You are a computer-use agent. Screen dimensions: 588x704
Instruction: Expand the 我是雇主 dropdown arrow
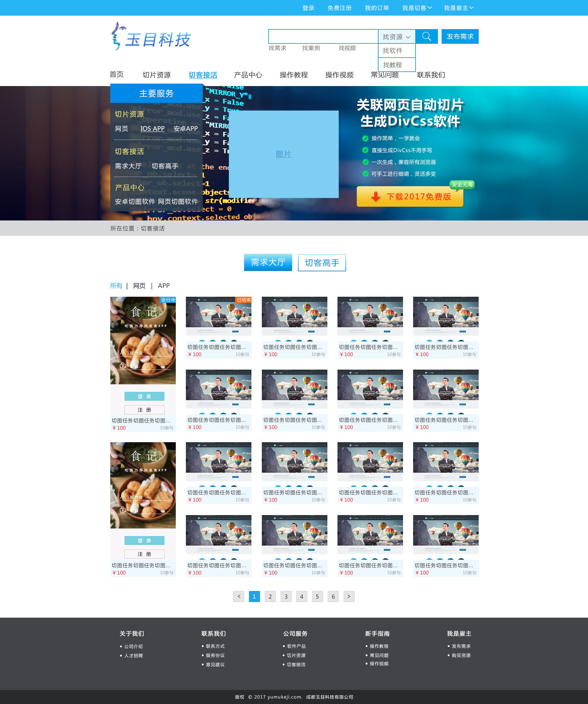coord(471,8)
